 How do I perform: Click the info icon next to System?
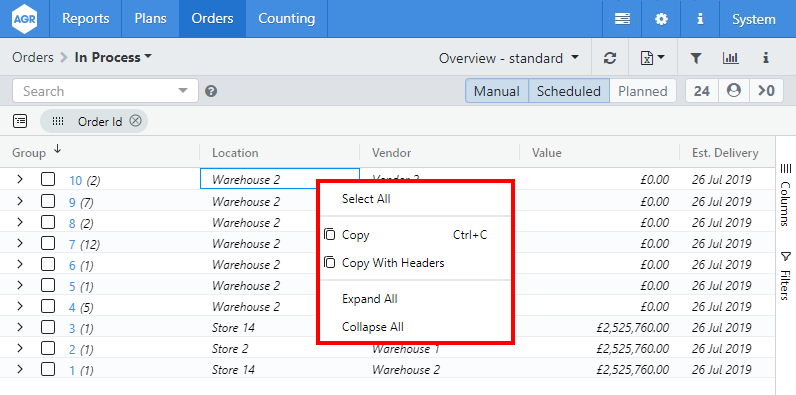pyautogui.click(x=700, y=19)
